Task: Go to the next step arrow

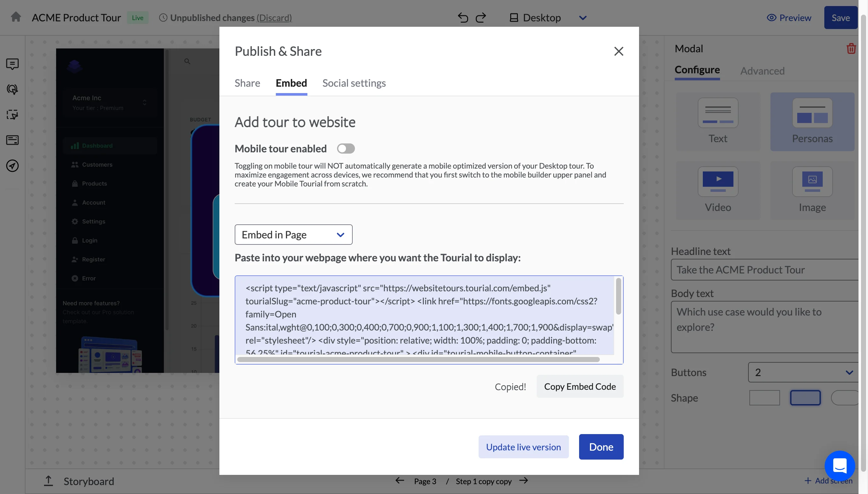Action: pyautogui.click(x=524, y=480)
